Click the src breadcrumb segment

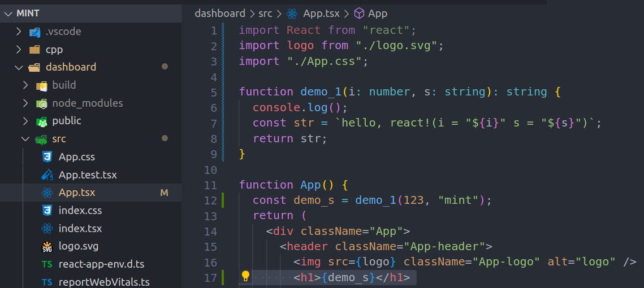pos(265,14)
